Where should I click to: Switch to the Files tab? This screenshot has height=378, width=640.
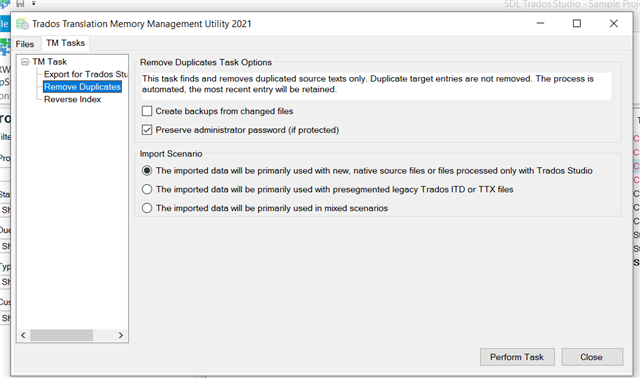tap(25, 44)
